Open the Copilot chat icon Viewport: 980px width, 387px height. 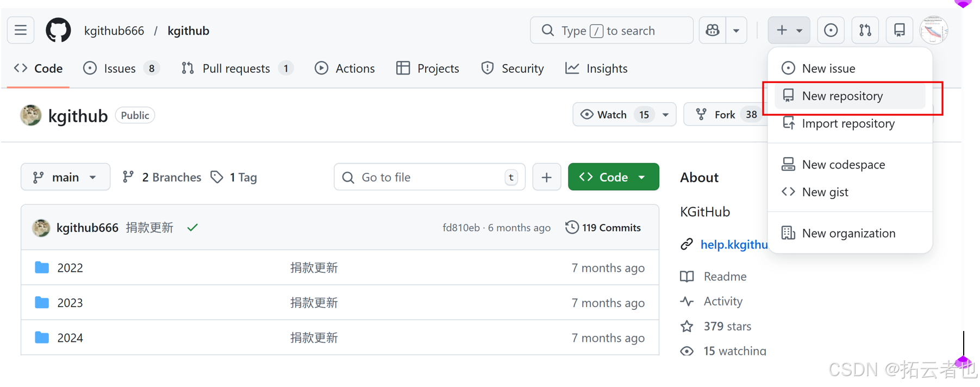pyautogui.click(x=712, y=30)
